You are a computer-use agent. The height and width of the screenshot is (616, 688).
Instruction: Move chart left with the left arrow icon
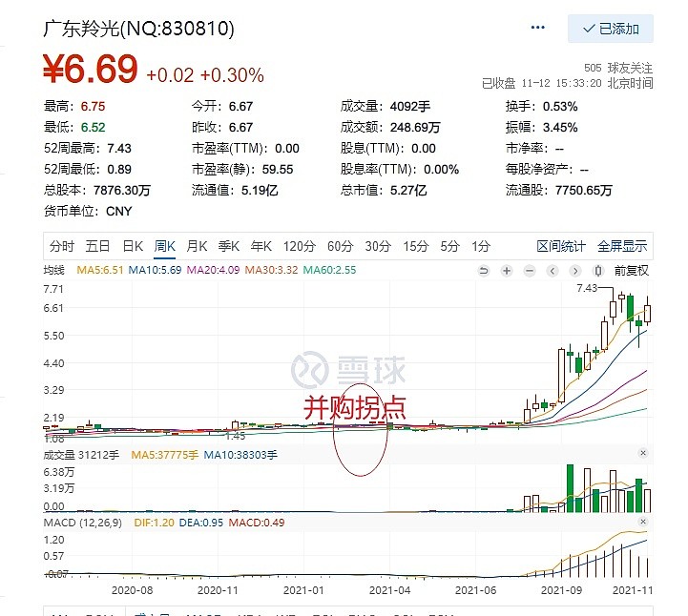[552, 271]
